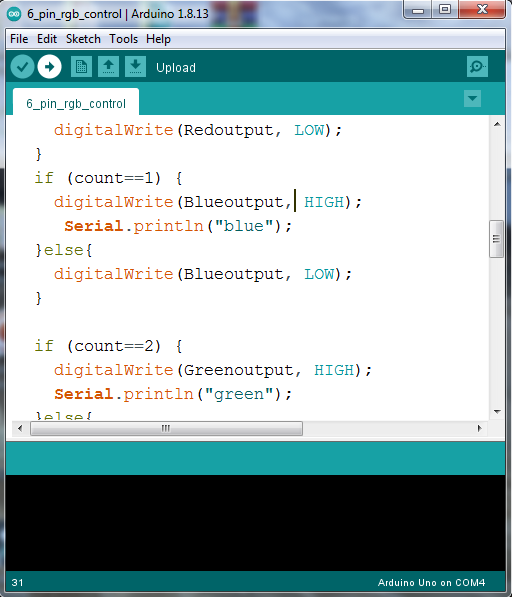Click the line 'if (count==1) {'

click(x=108, y=178)
